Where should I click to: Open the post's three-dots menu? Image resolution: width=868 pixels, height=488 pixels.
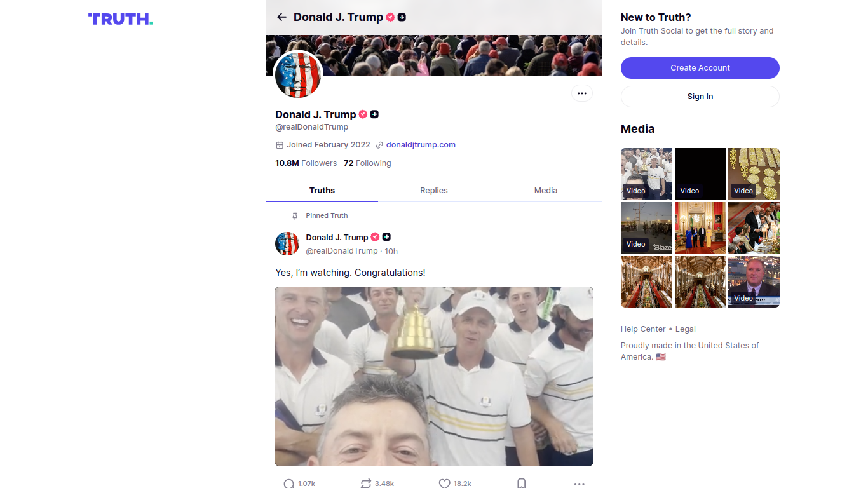(x=579, y=484)
